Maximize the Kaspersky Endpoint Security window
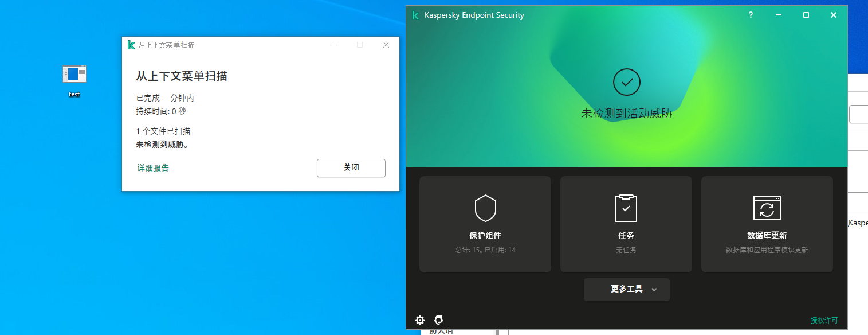 click(806, 15)
